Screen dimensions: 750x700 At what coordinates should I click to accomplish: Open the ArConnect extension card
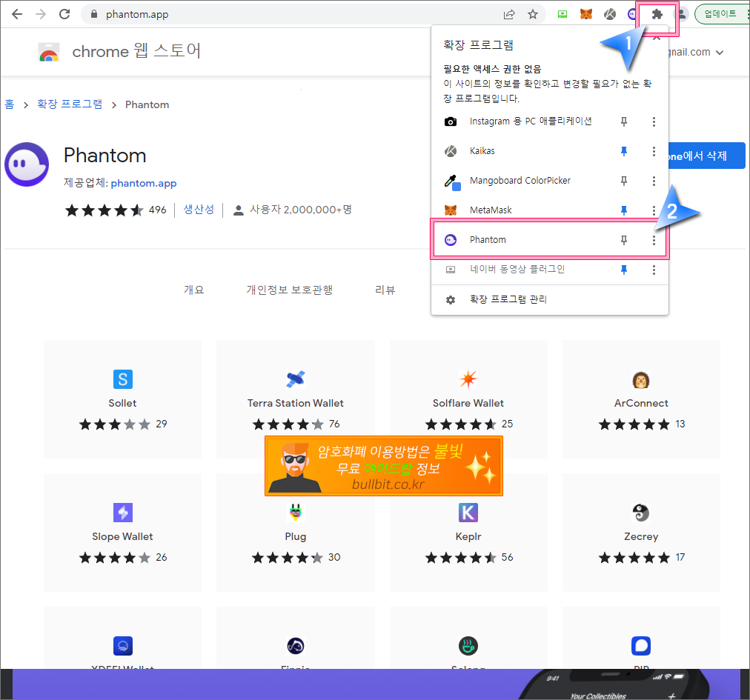(x=641, y=399)
